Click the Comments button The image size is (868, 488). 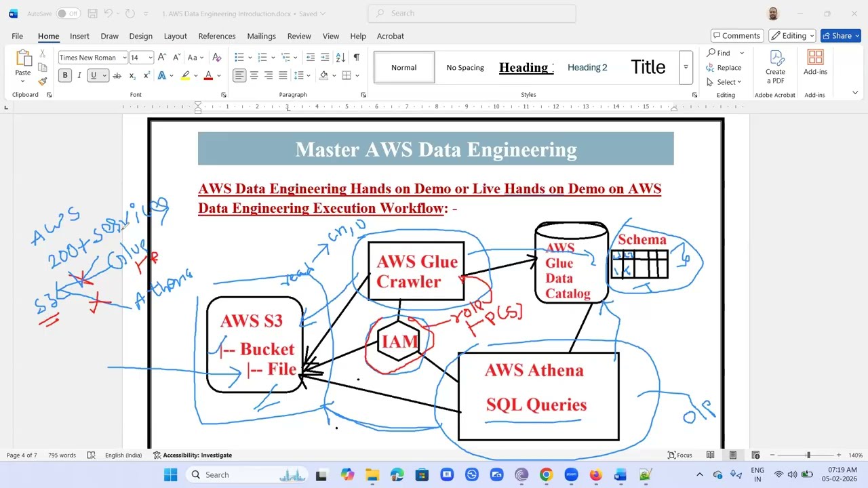click(x=737, y=36)
